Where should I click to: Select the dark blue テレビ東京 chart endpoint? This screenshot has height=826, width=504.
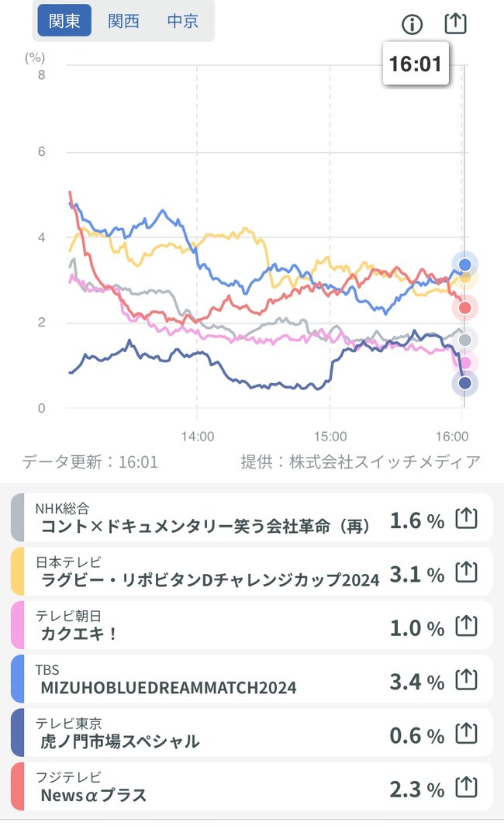(x=464, y=383)
